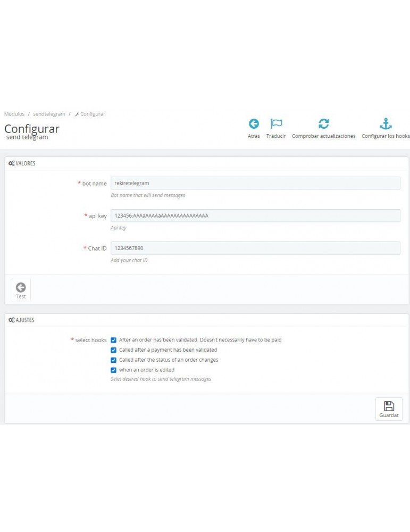Image resolution: width=410 pixels, height=532 pixels.
Task: Focus the bot name input field
Action: [255, 183]
